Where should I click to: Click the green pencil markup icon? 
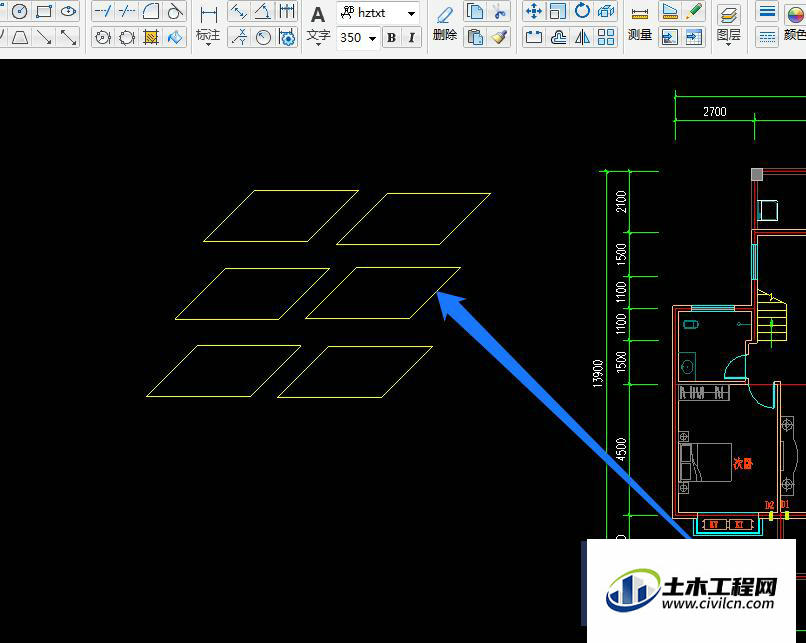pyautogui.click(x=693, y=11)
